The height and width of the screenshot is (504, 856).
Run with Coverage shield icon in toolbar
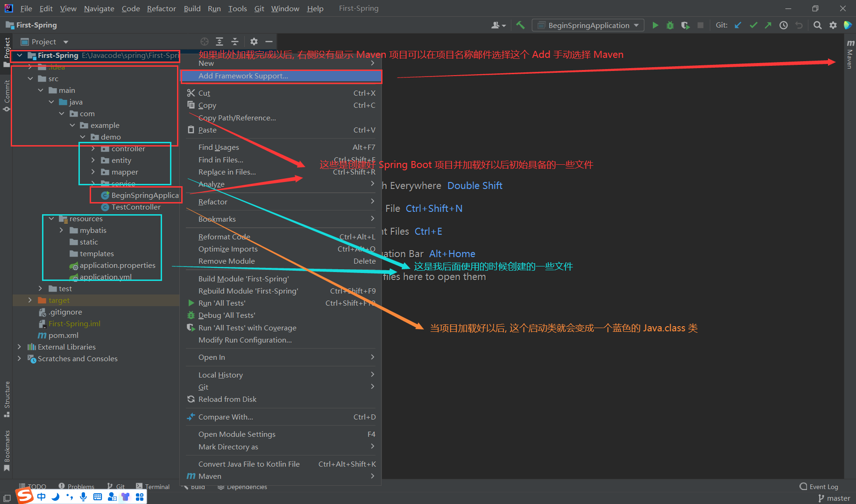click(x=685, y=25)
